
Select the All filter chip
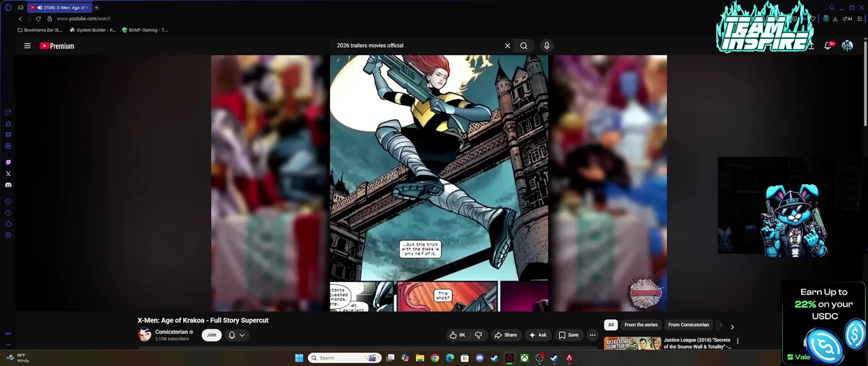611,325
